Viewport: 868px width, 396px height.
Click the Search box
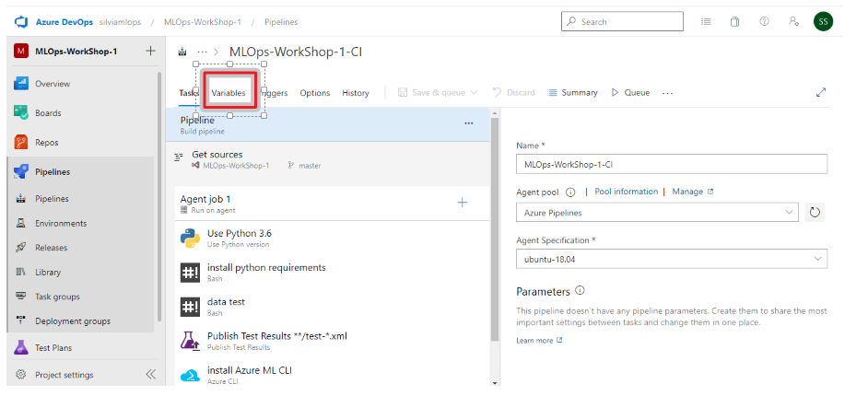[622, 21]
